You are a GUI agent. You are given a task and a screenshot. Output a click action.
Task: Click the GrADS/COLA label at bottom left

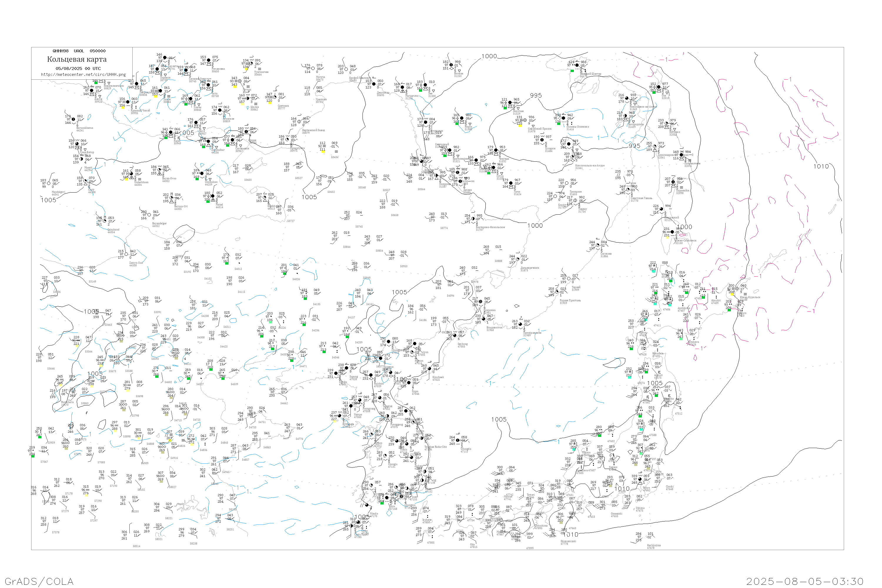pyautogui.click(x=39, y=581)
